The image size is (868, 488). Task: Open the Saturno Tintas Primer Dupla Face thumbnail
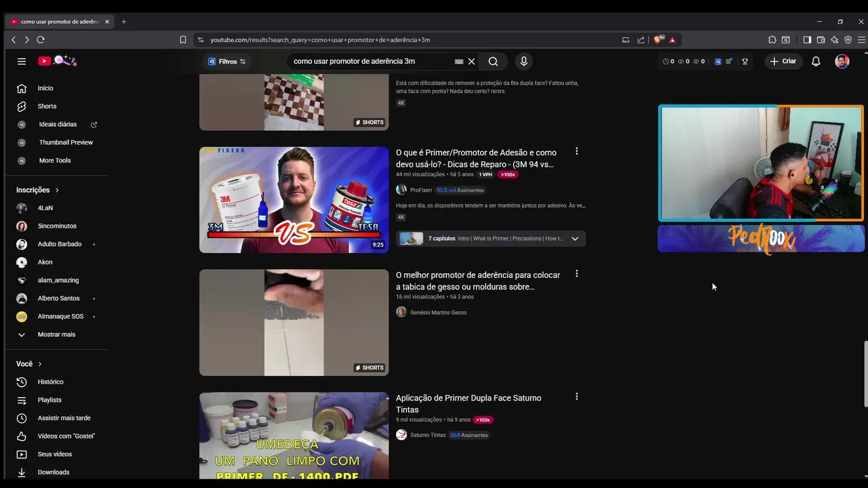click(x=294, y=436)
